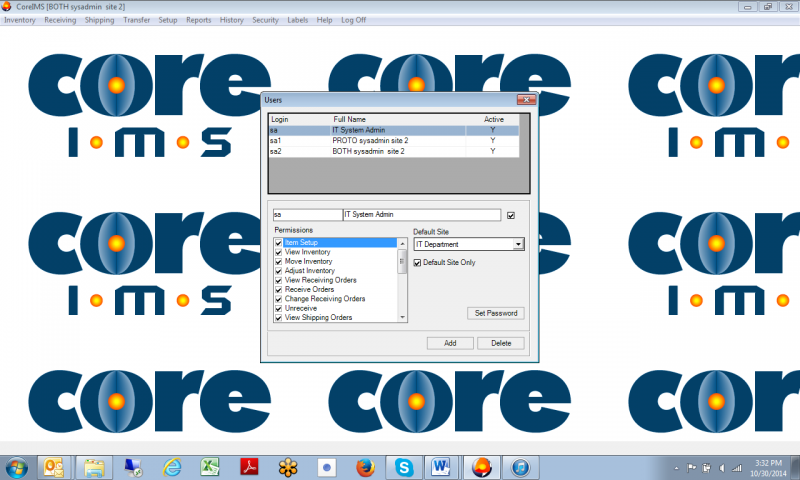Select the sa1 PROTO sysadmin user row
Image resolution: width=800 pixels, height=480 pixels.
point(394,140)
